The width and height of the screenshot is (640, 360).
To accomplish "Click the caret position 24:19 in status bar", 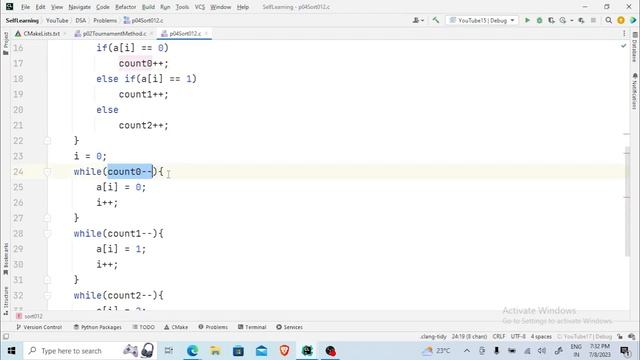I will point(469,336).
